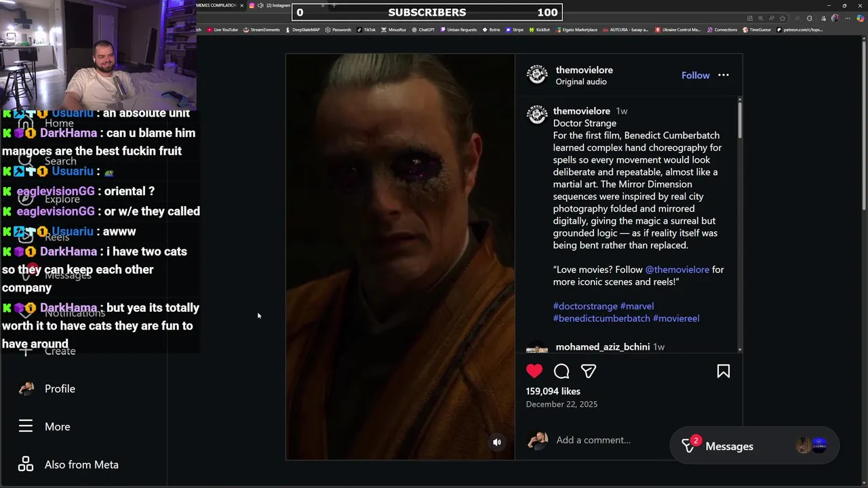Open the DeepStateMAP bookmark
Image resolution: width=868 pixels, height=488 pixels.
point(302,30)
